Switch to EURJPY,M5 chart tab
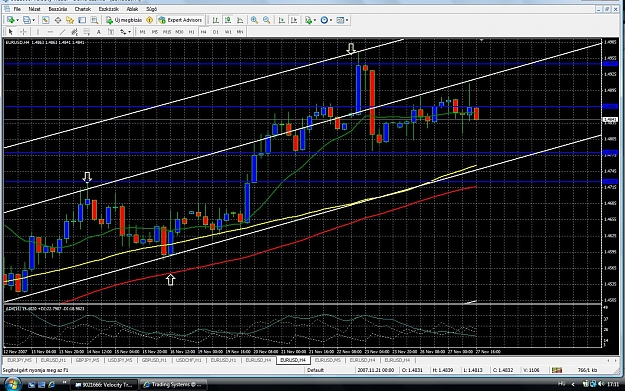The height and width of the screenshot is (391, 625). pyautogui.click(x=19, y=360)
